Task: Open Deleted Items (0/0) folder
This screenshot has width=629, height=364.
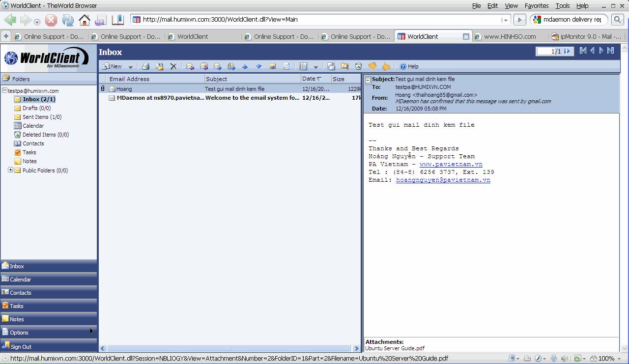Action: tap(41, 135)
